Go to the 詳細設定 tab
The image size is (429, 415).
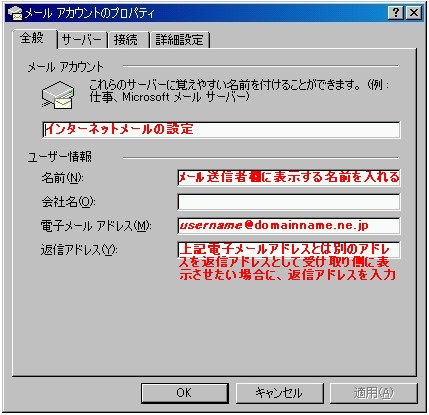pos(179,40)
